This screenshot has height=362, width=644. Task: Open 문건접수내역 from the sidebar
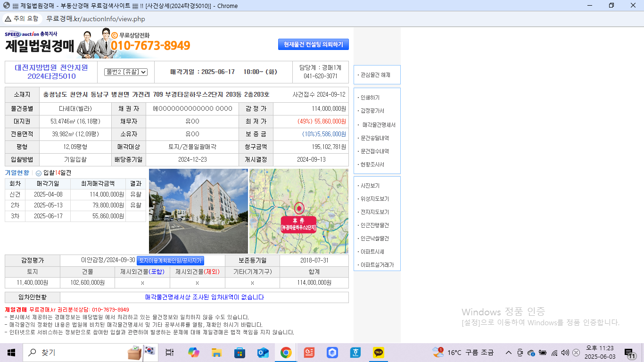[375, 151]
